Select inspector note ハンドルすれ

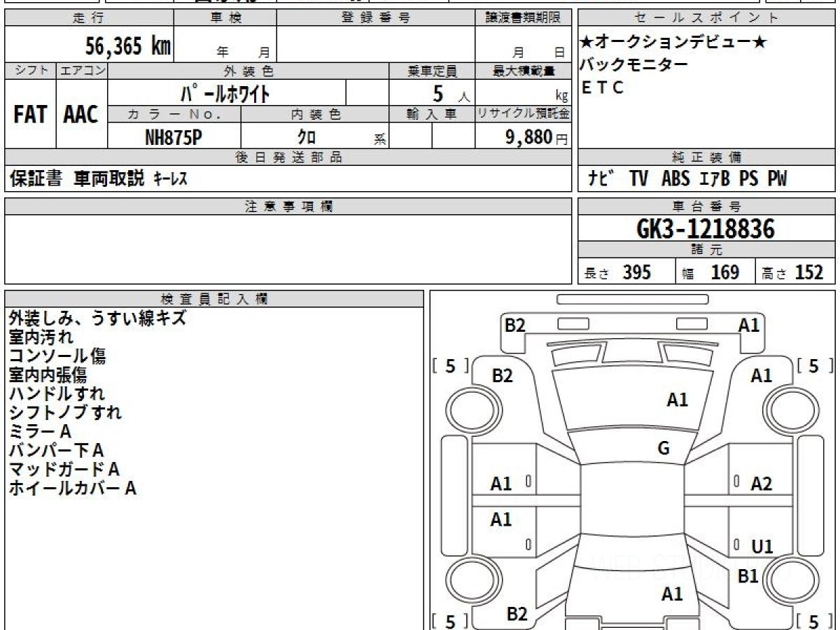(x=57, y=393)
